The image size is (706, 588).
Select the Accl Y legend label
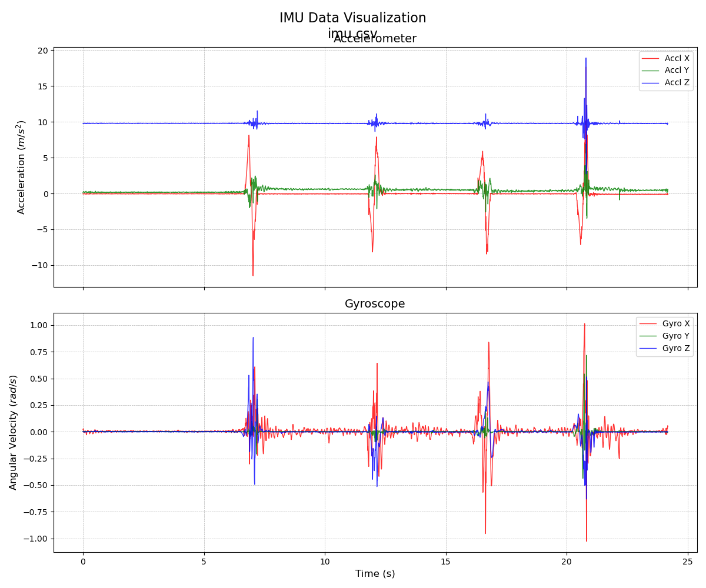pos(677,71)
